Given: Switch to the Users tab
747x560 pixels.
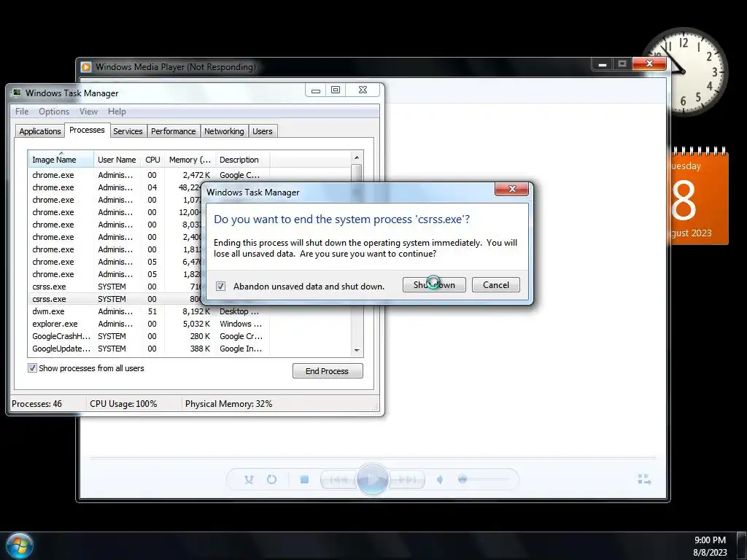Looking at the screenshot, I should pos(263,131).
